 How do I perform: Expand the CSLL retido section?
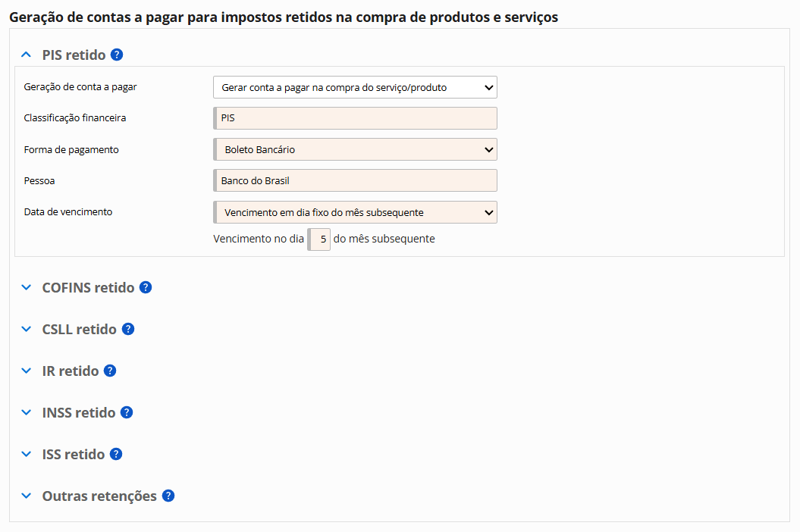pos(27,330)
